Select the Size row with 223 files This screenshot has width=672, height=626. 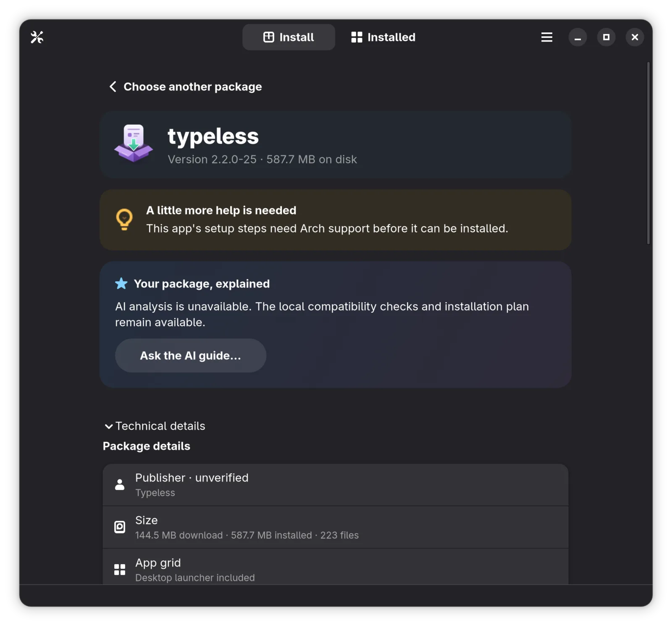[x=336, y=527]
